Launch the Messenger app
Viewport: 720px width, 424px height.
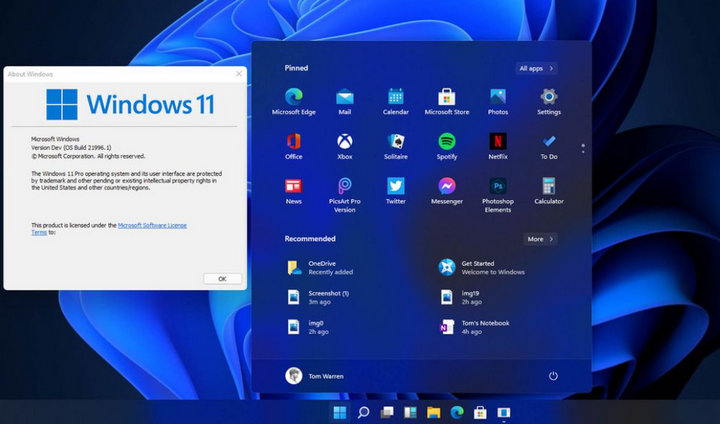(447, 191)
